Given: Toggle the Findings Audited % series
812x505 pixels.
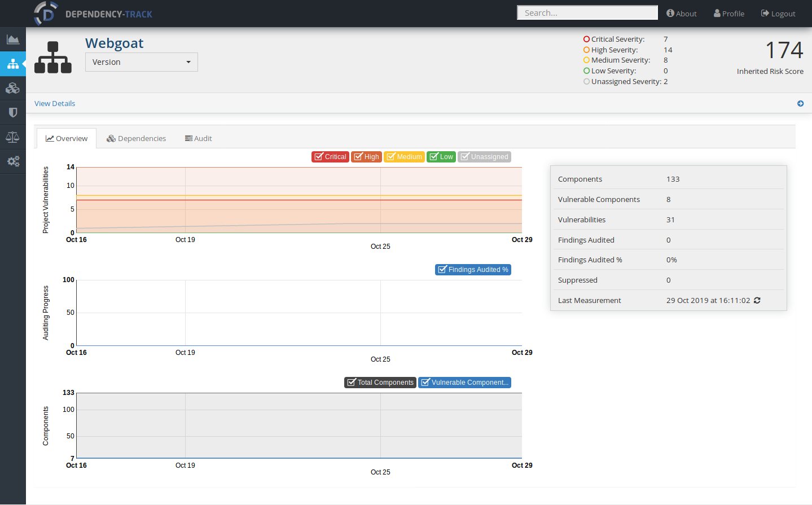Looking at the screenshot, I should pyautogui.click(x=473, y=270).
